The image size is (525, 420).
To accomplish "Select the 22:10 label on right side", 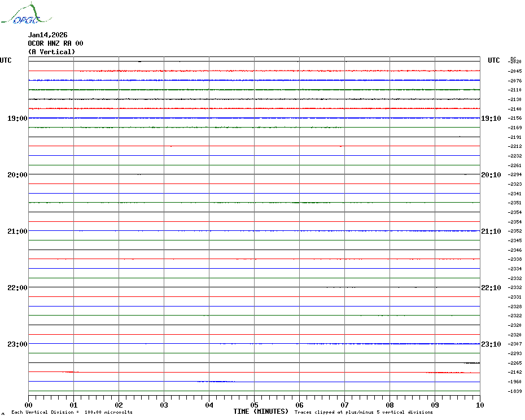I will (490, 288).
